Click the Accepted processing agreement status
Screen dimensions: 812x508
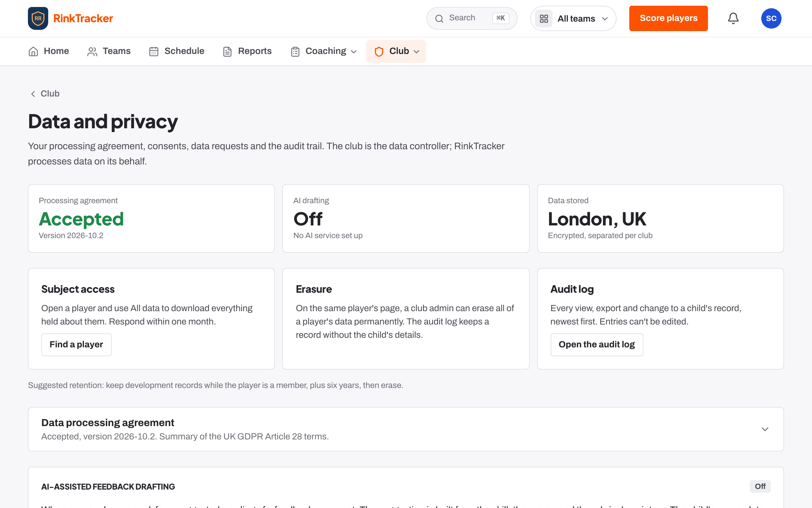(x=81, y=219)
